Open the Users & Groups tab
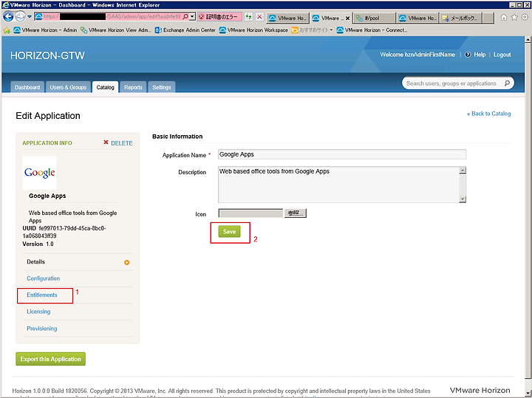The width and height of the screenshot is (532, 398). 68,87
